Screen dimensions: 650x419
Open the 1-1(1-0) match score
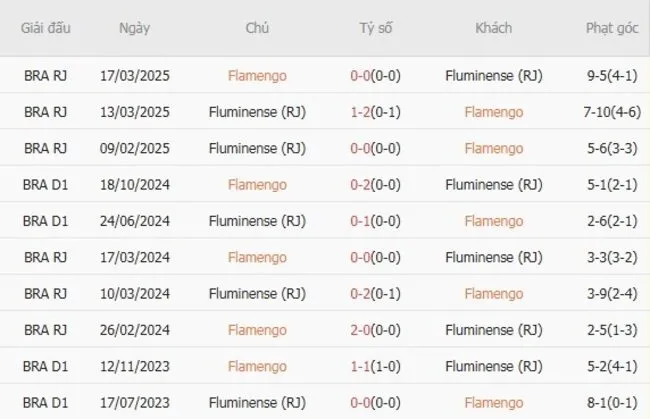click(x=376, y=366)
